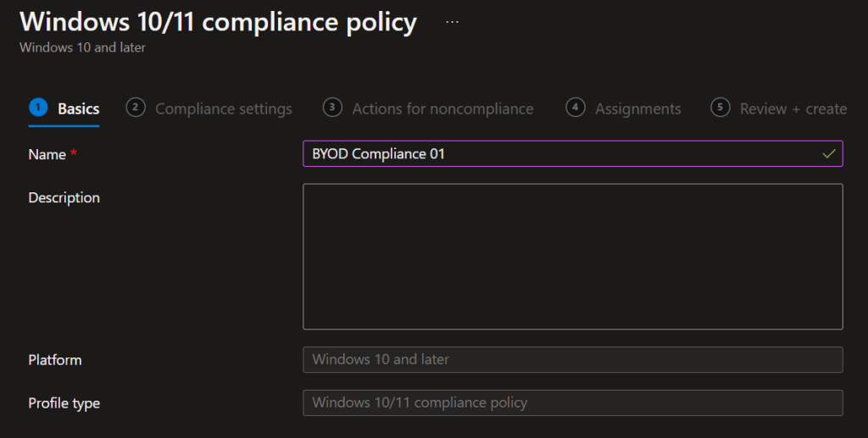
Task: Switch to the Basics tab label
Action: point(78,108)
